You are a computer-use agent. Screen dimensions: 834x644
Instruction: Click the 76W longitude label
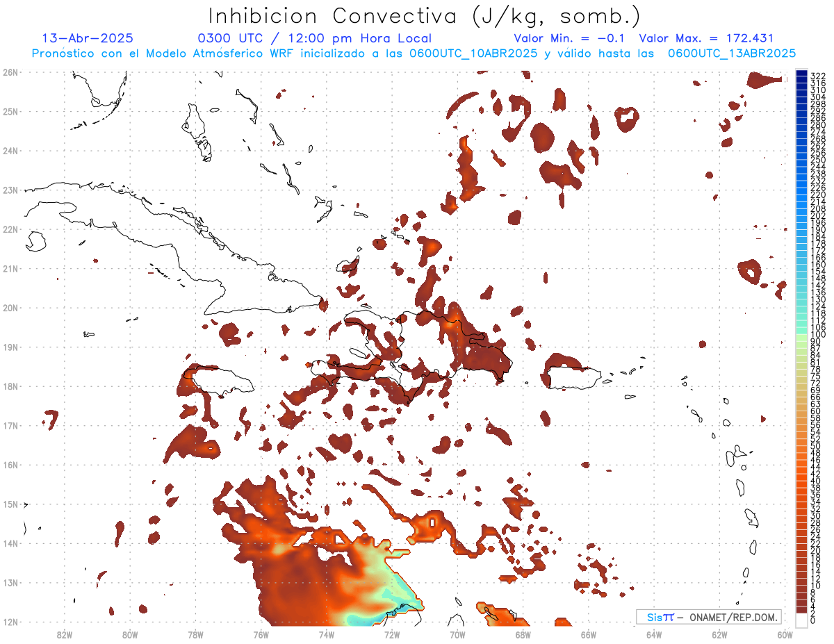261,634
